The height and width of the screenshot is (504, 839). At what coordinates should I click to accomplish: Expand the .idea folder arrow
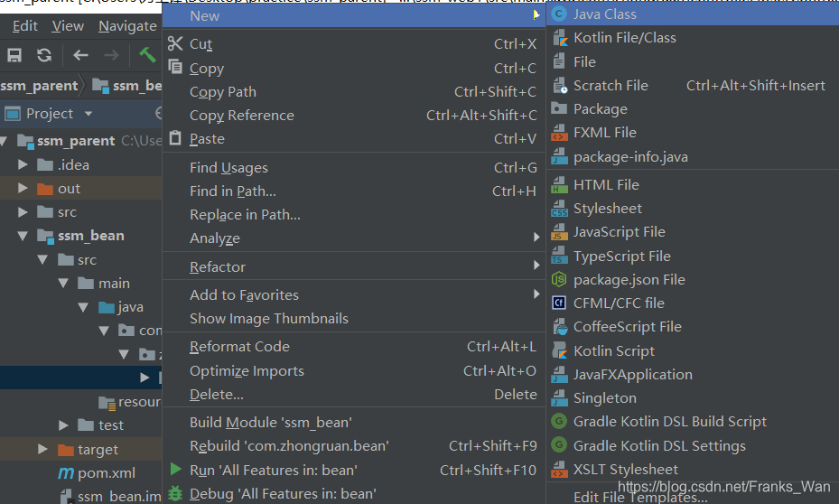point(23,164)
